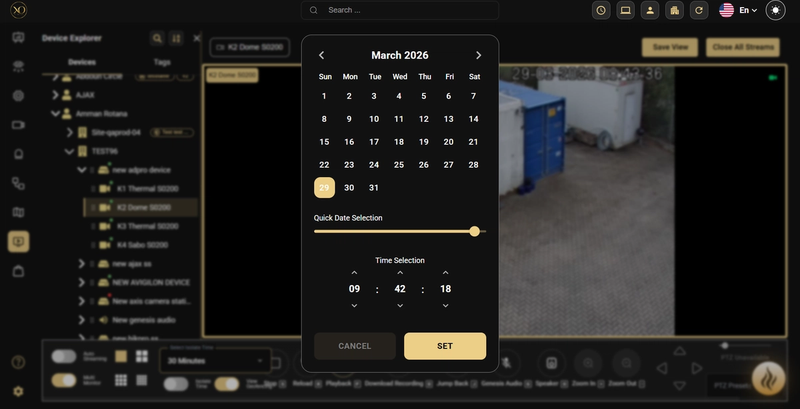The width and height of the screenshot is (800, 409).
Task: Select the K2 Dome S0200 stream tab
Action: [249, 47]
